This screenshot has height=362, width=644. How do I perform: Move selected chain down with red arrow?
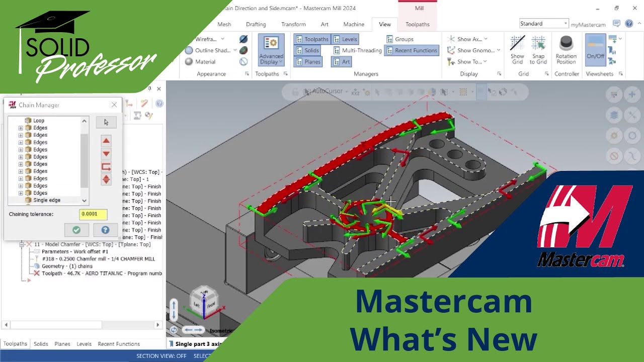[106, 153]
